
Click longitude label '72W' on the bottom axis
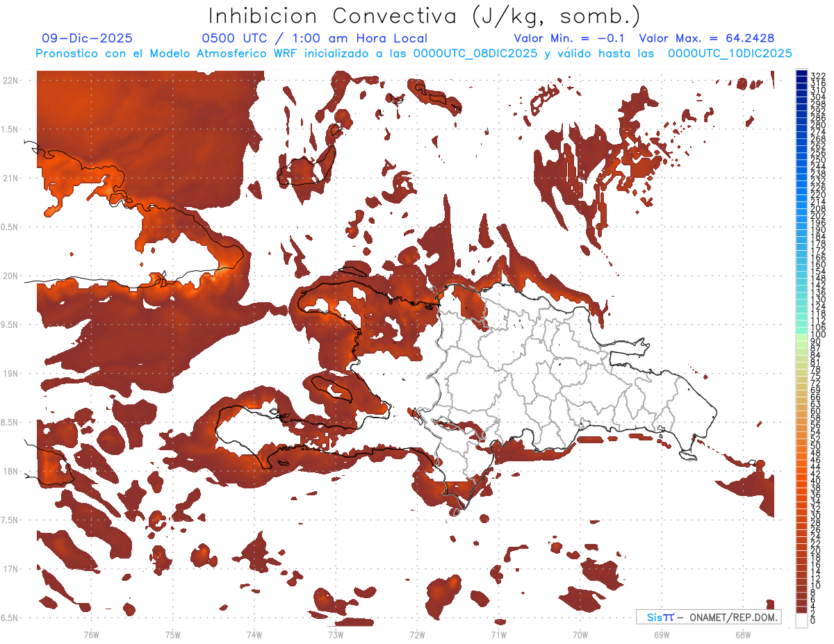tap(417, 634)
